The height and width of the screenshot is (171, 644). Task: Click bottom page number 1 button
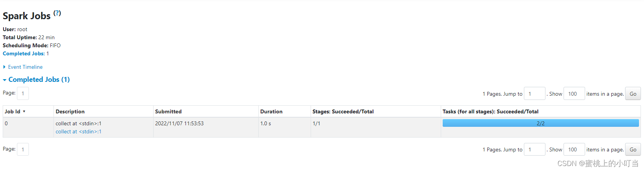coord(23,149)
